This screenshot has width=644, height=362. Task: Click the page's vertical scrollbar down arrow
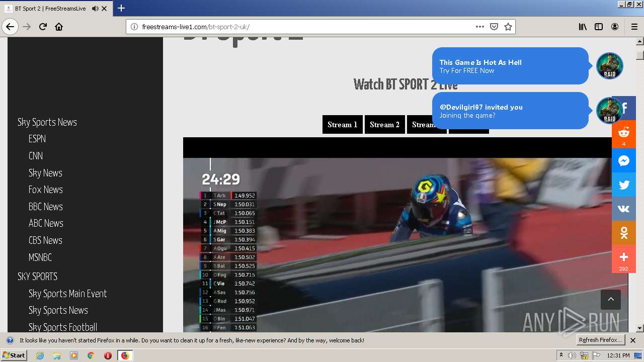click(640, 328)
